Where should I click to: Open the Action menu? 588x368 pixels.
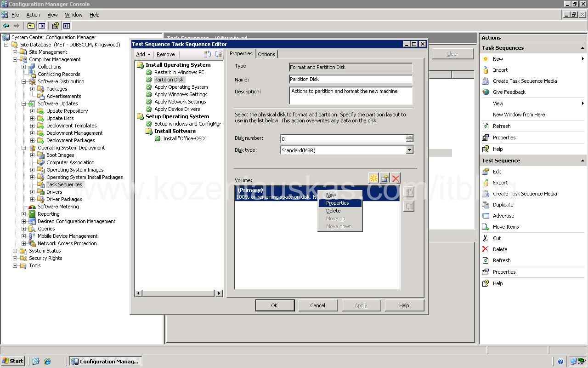point(33,15)
